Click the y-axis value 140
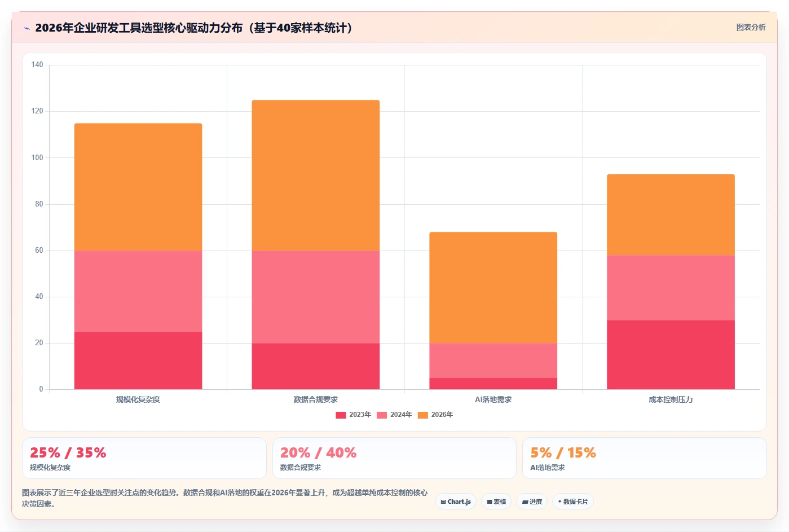This screenshot has width=789, height=532. point(37,65)
